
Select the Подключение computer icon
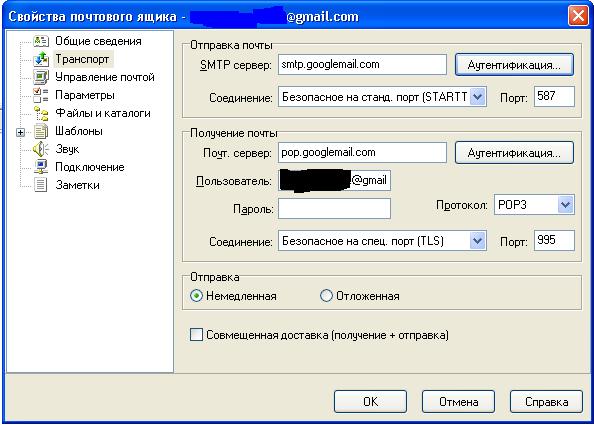(41, 167)
